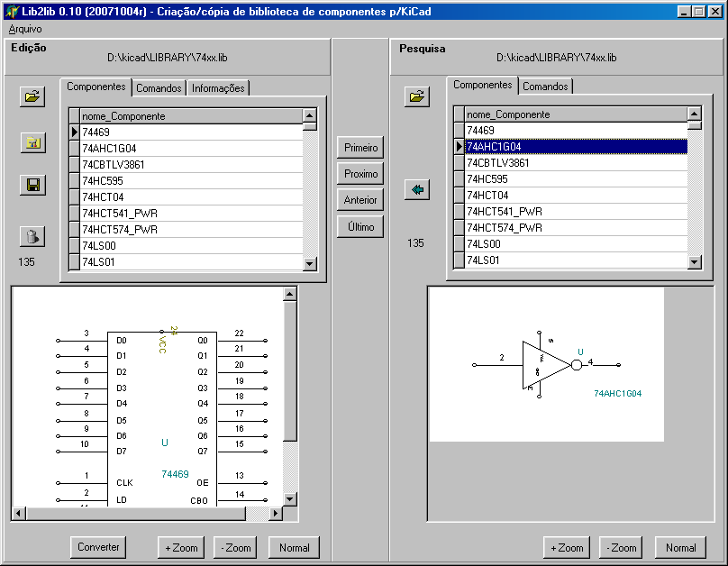Select 74HC595 in Edição list
728x566 pixels.
(x=191, y=181)
